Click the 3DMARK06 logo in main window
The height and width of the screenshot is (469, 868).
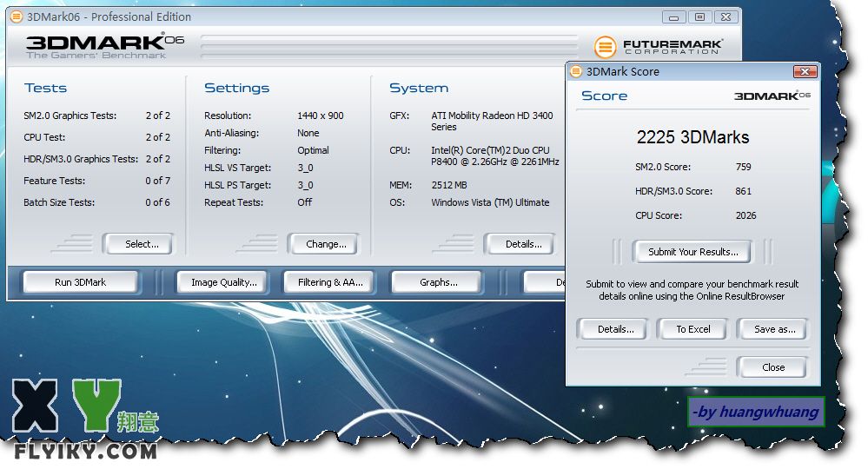pyautogui.click(x=104, y=46)
